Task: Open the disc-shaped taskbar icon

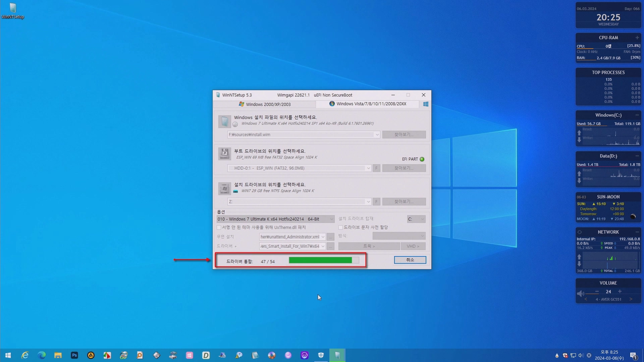Action: point(271,355)
